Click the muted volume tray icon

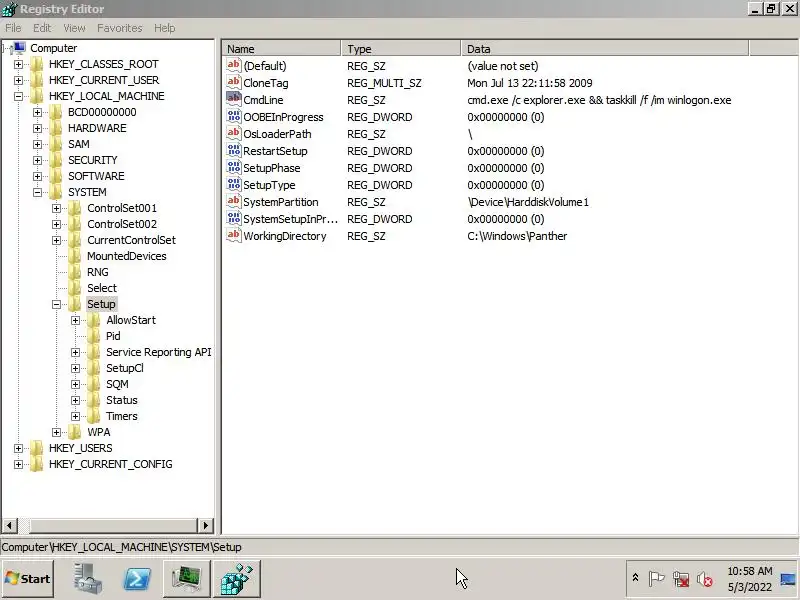[705, 579]
